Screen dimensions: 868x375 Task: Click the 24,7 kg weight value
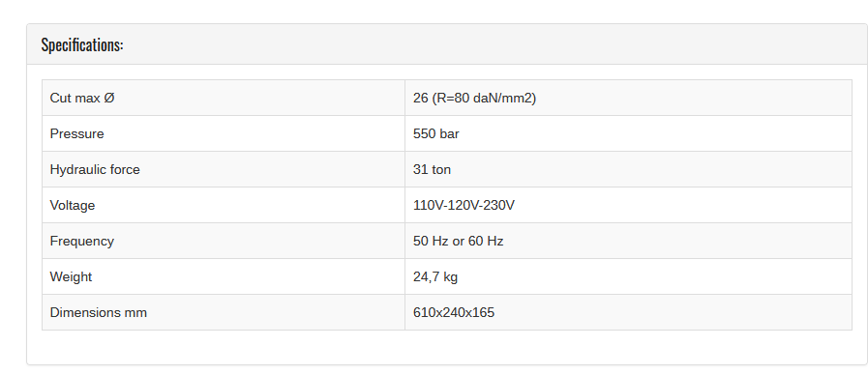(x=435, y=276)
